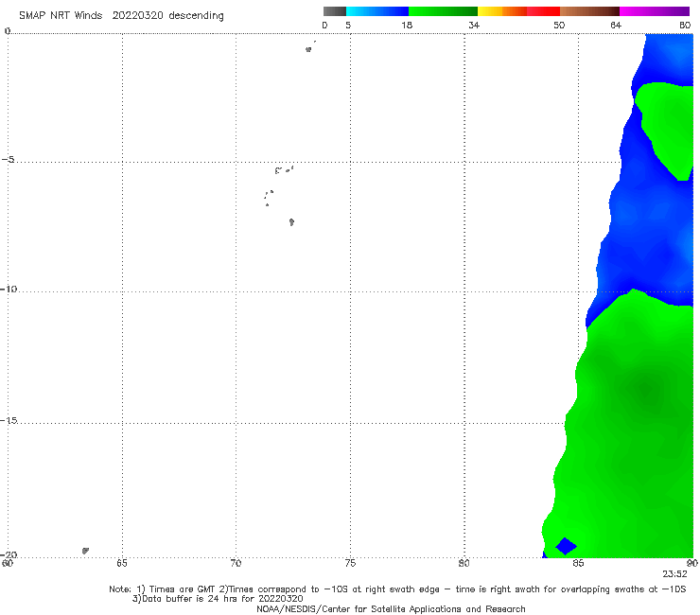Click the green 18-34 color bar segment
This screenshot has width=700, height=615.
443,11
